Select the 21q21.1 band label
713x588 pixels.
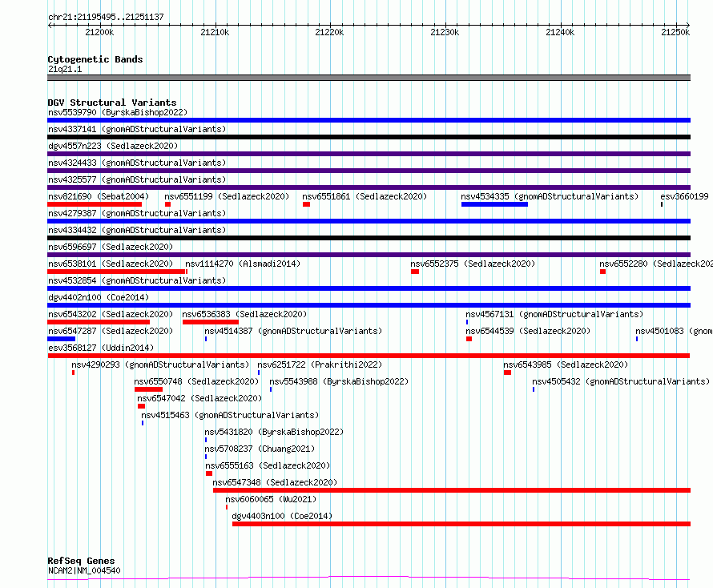[65, 69]
